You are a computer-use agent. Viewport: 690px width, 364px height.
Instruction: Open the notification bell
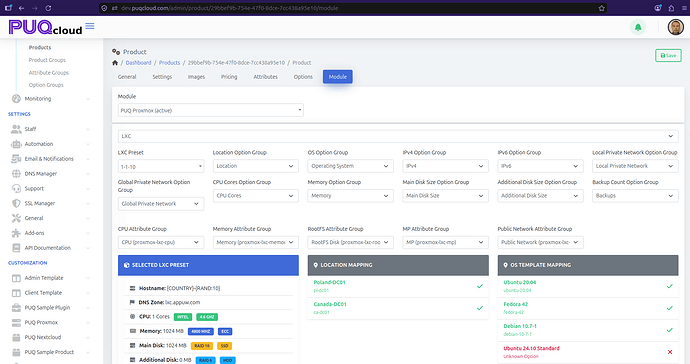[638, 27]
